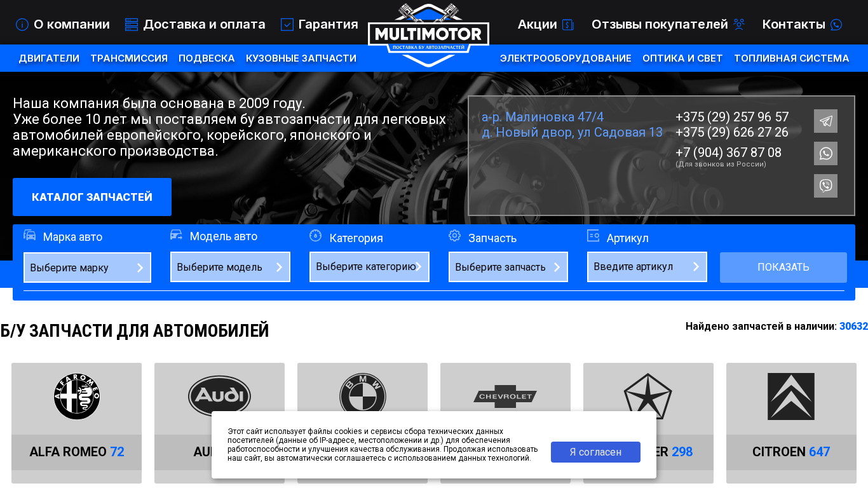868x488 pixels.
Task: Click the Показать search button
Action: [783, 268]
